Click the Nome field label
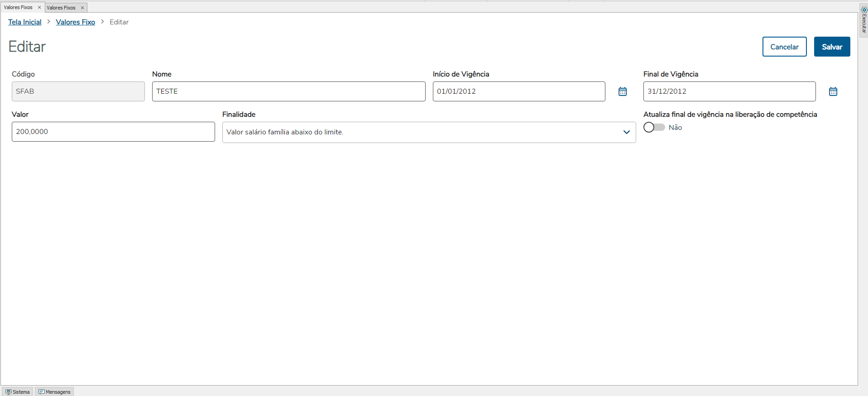Screen dimensions: 868x396 pos(162,74)
